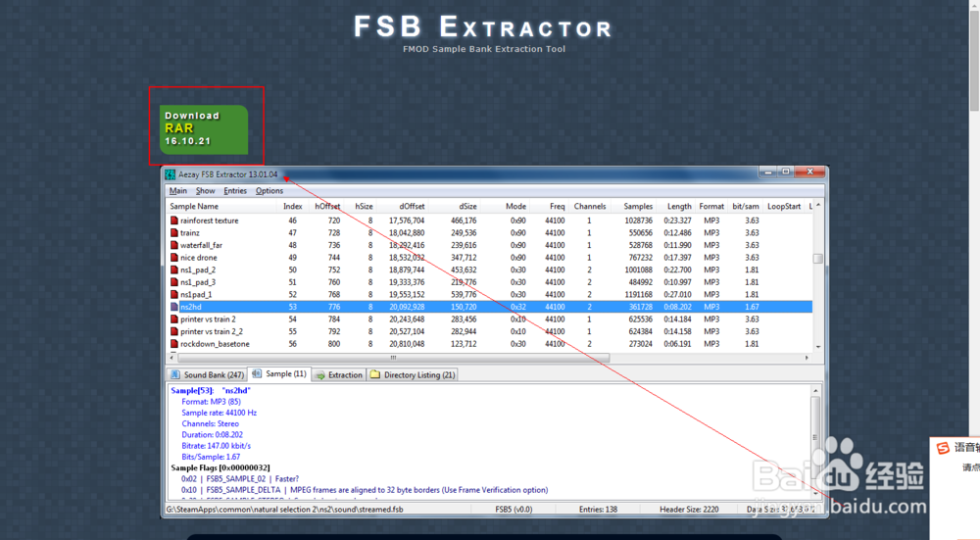Image resolution: width=980 pixels, height=540 pixels.
Task: Open the Main menu
Action: 178,191
